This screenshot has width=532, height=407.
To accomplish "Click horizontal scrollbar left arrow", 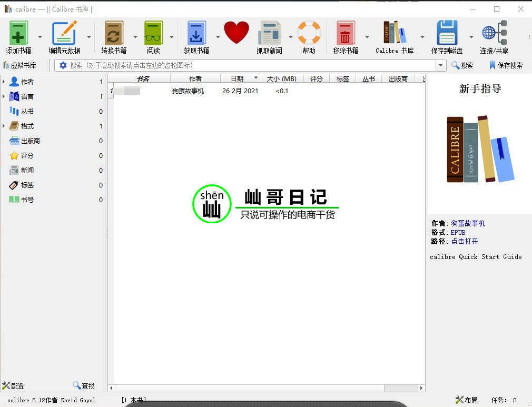I will point(111,388).
